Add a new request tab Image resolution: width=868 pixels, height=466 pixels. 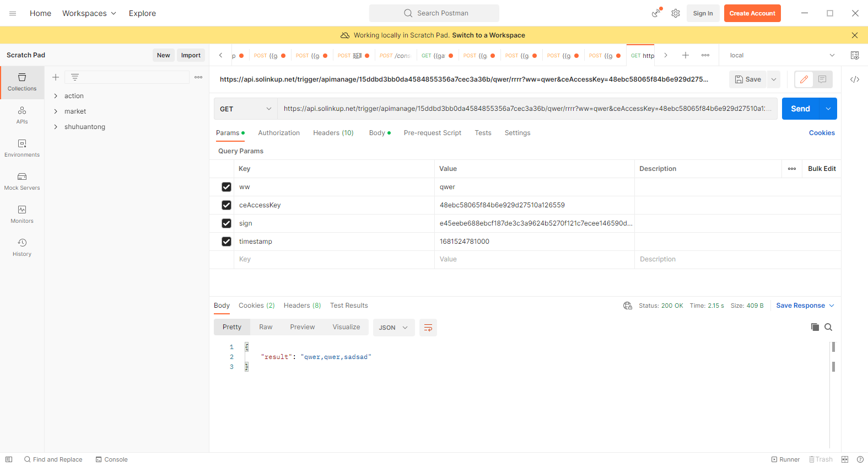click(x=686, y=55)
